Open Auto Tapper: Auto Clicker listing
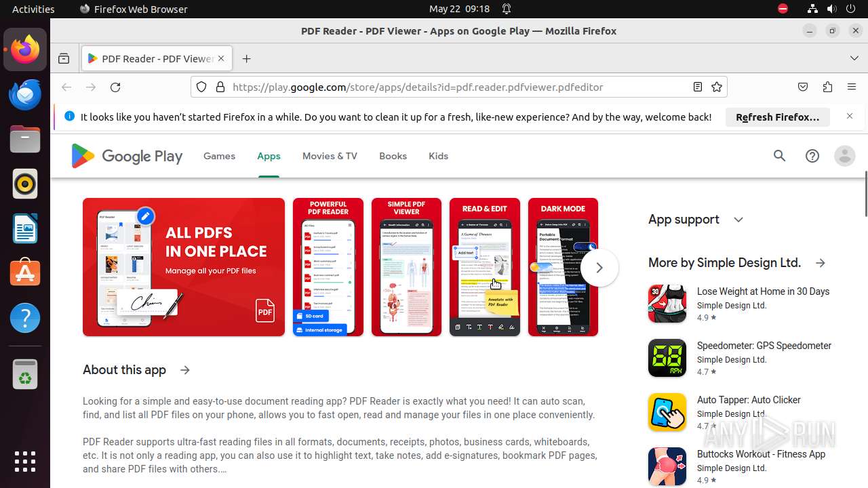The image size is (868, 488). click(749, 400)
